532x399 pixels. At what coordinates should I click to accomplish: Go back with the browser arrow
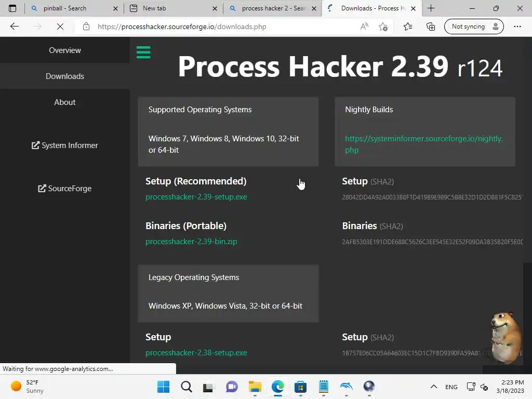click(14, 26)
